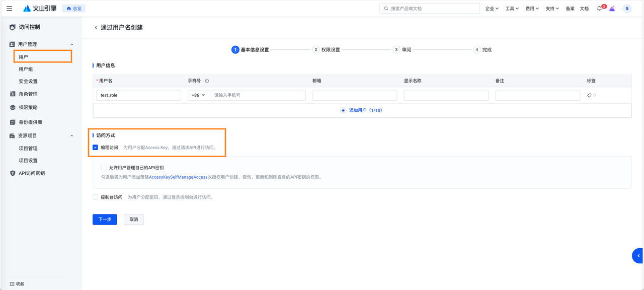Open the blue floating side panel arrow
The width and height of the screenshot is (644, 290).
[638, 256]
